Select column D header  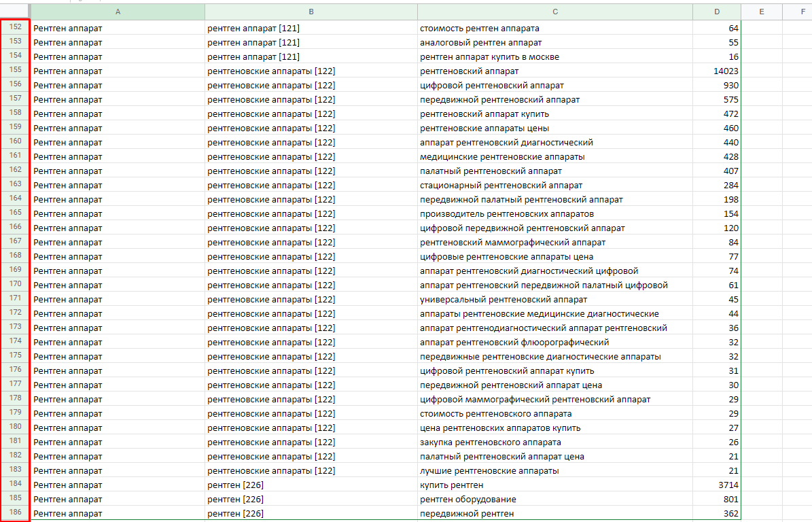(717, 12)
